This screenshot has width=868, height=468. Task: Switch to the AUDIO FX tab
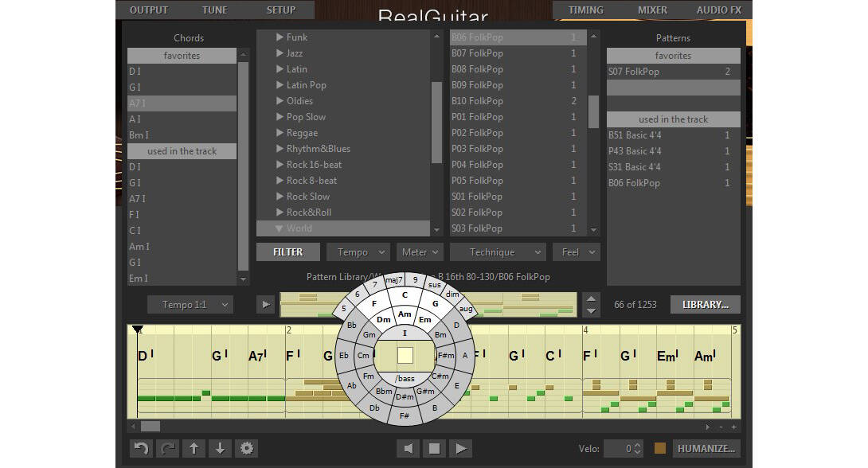click(x=718, y=10)
